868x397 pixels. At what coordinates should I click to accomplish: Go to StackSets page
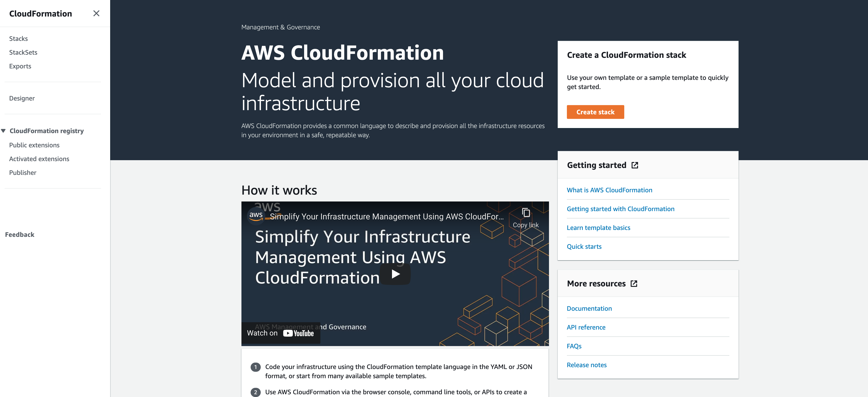pyautogui.click(x=23, y=53)
